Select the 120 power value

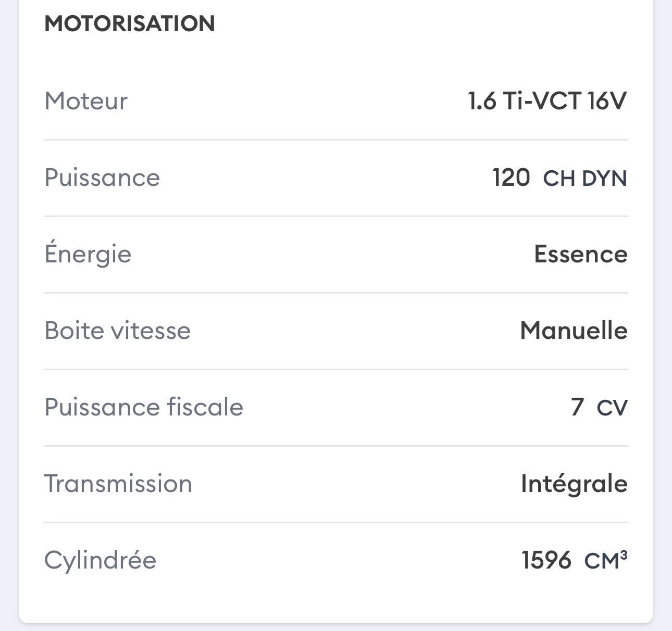pos(511,178)
